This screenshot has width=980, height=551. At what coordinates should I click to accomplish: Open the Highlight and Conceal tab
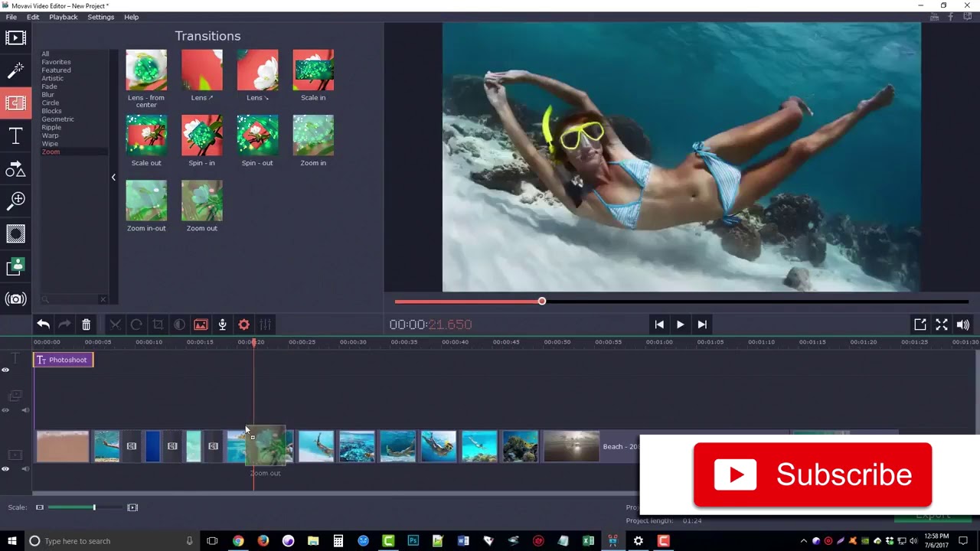click(x=15, y=234)
